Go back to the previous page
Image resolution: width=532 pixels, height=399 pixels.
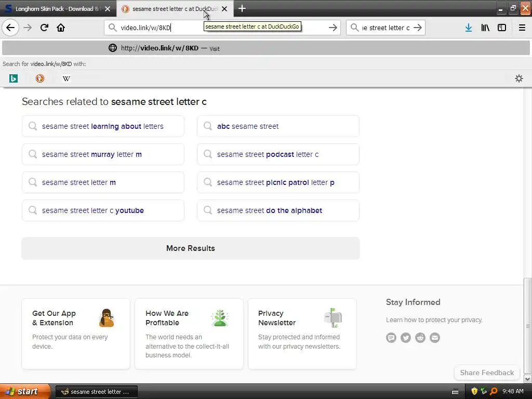click(10, 28)
